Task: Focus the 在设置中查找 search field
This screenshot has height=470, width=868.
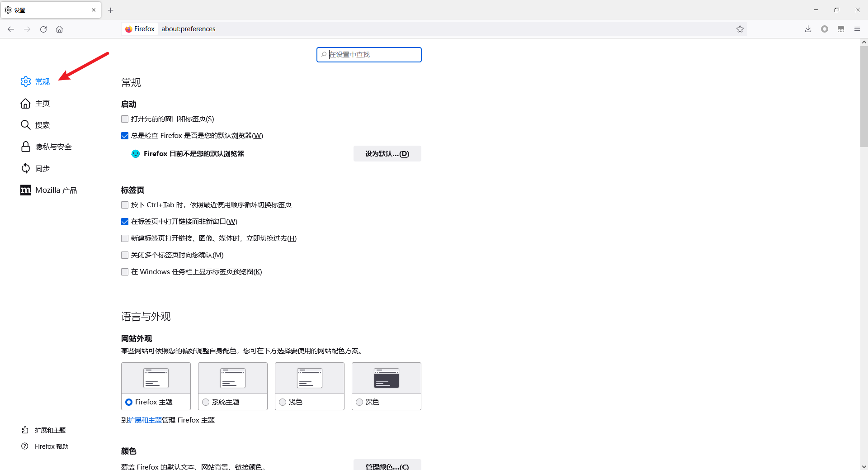Action: [369, 55]
